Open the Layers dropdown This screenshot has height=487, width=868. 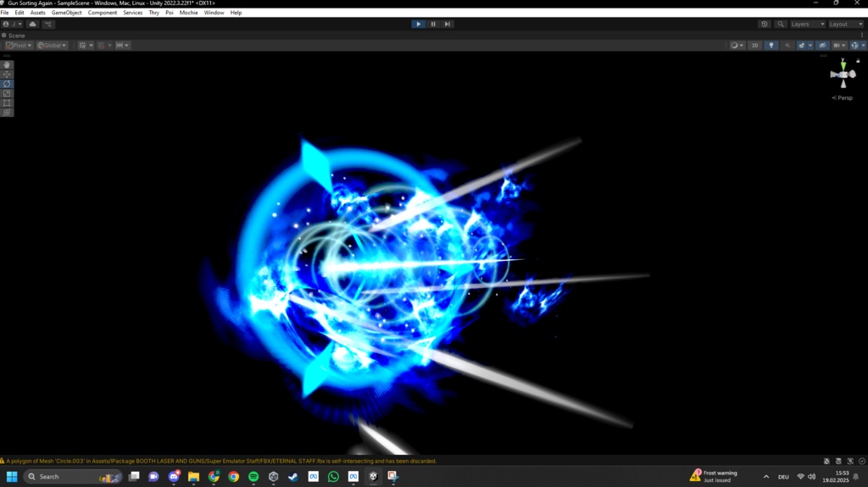tap(808, 24)
